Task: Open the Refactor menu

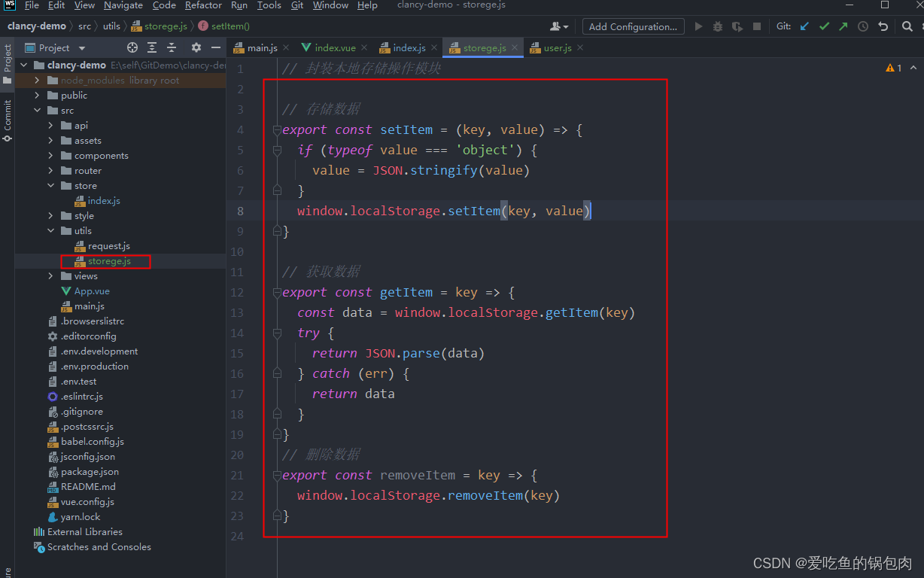Action: 203,5
